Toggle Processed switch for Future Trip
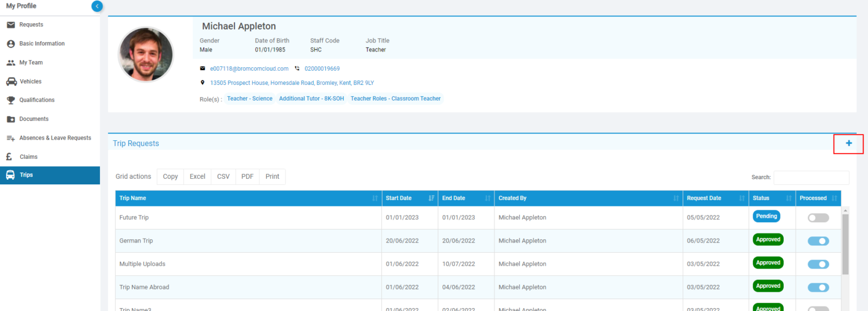868x311 pixels. 818,218
